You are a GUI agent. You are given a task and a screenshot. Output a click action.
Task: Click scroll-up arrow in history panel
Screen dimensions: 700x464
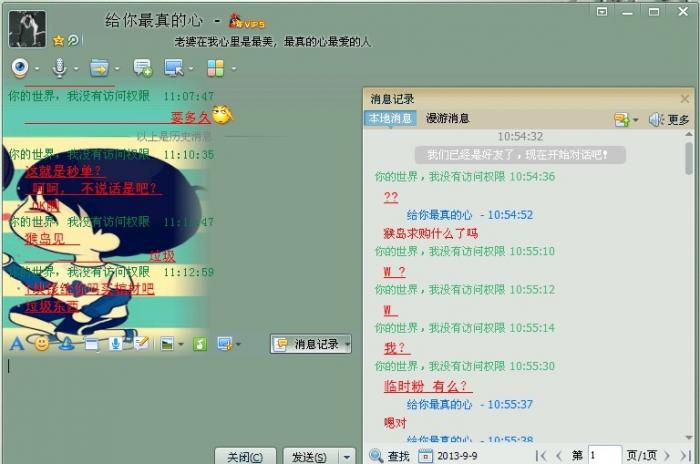(x=689, y=134)
